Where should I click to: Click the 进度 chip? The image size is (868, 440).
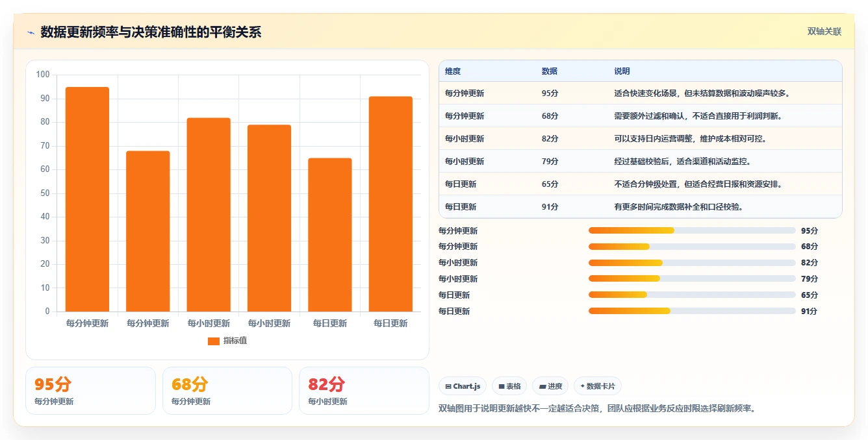(x=550, y=386)
